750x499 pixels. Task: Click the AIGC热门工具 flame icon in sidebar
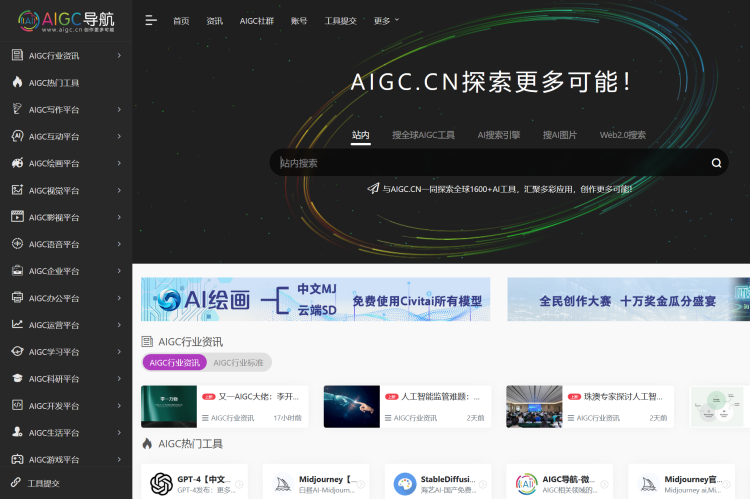pos(17,82)
